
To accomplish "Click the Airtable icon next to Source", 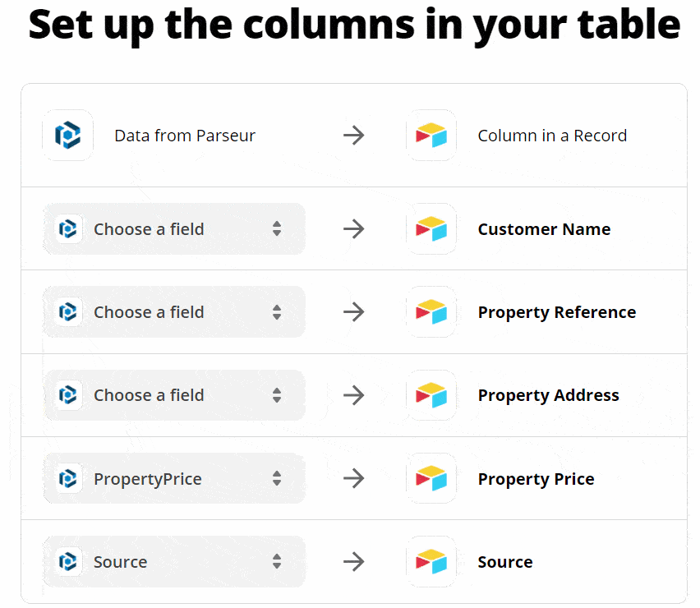I will 431,561.
